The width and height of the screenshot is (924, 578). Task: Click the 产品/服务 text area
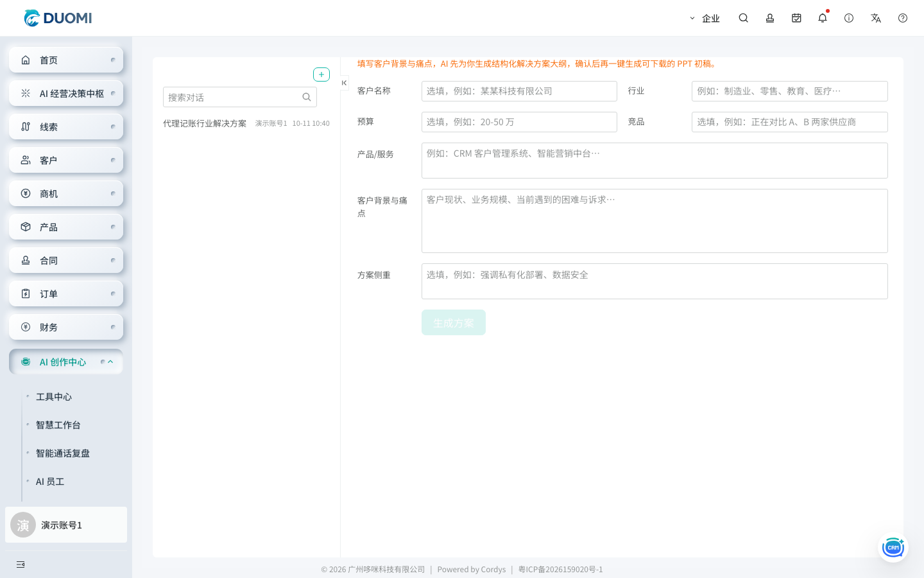[x=654, y=161]
